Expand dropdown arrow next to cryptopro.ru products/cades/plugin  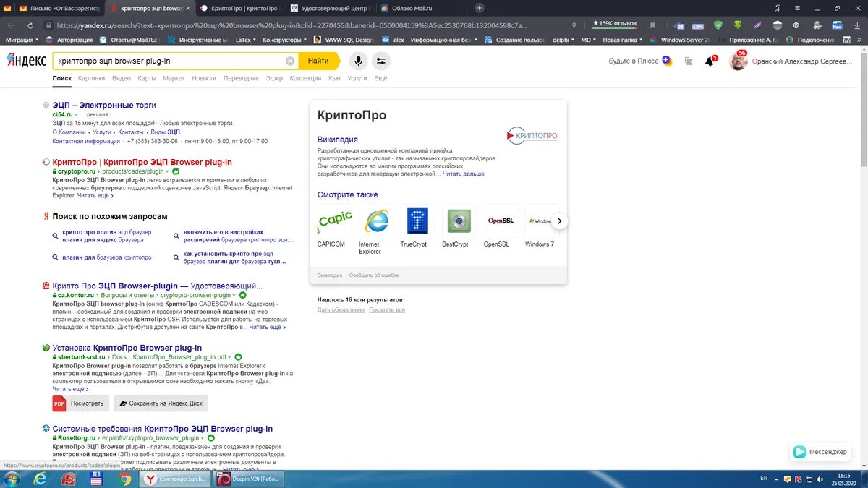[168, 171]
